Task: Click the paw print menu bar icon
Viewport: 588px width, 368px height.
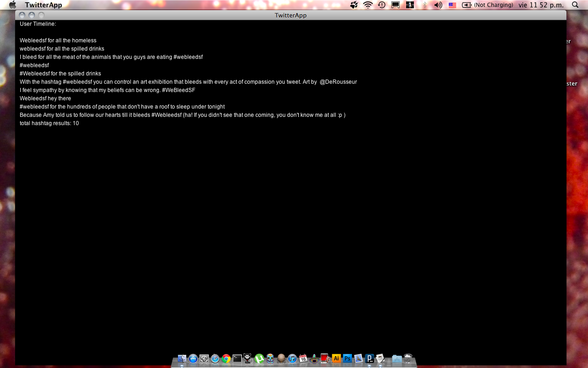Action: pos(354,5)
